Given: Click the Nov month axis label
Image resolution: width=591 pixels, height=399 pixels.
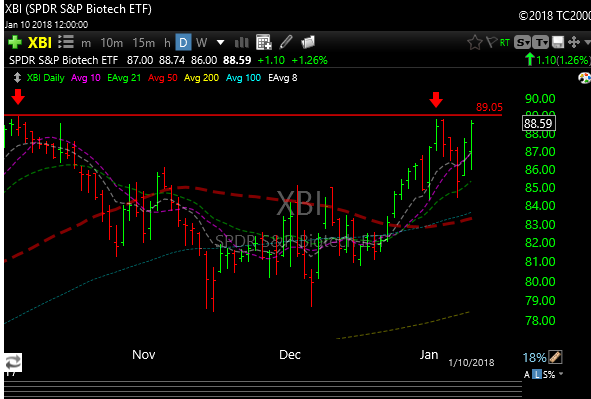Looking at the screenshot, I should 144,355.
